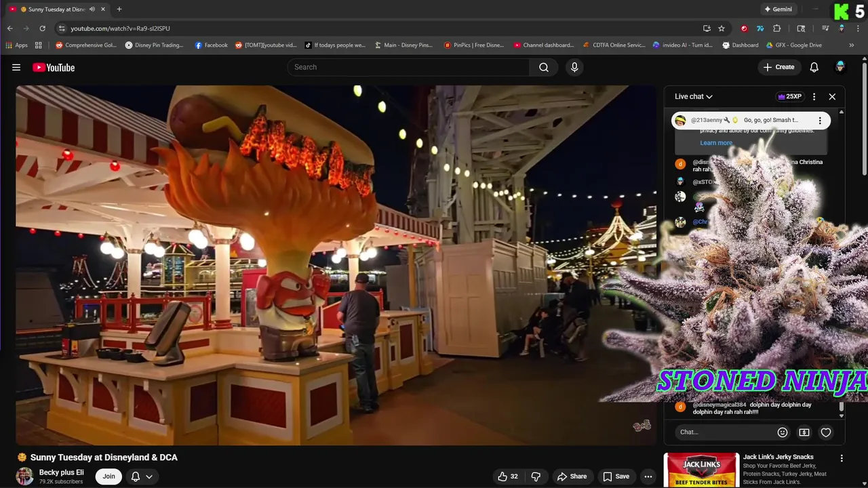Like the video with thumbs up

click(x=508, y=476)
